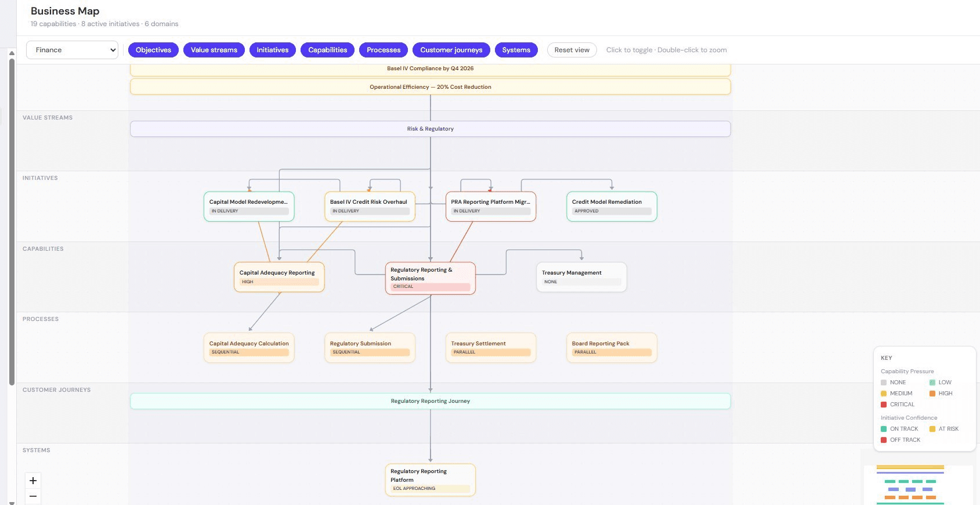Viewport: 980px width, 505px height.
Task: Toggle the Capabilities layer pill
Action: point(328,50)
